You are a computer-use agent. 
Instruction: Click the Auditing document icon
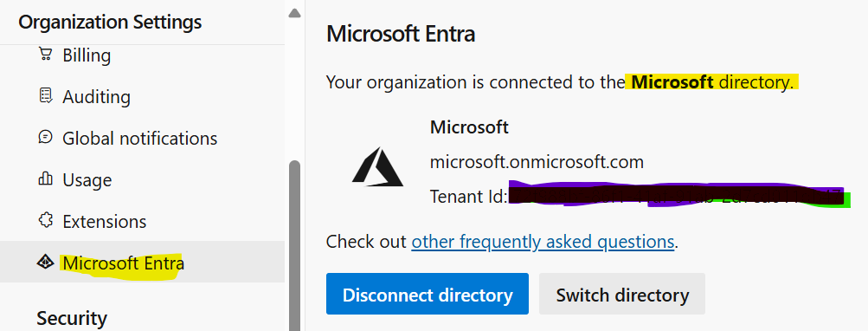coord(45,96)
